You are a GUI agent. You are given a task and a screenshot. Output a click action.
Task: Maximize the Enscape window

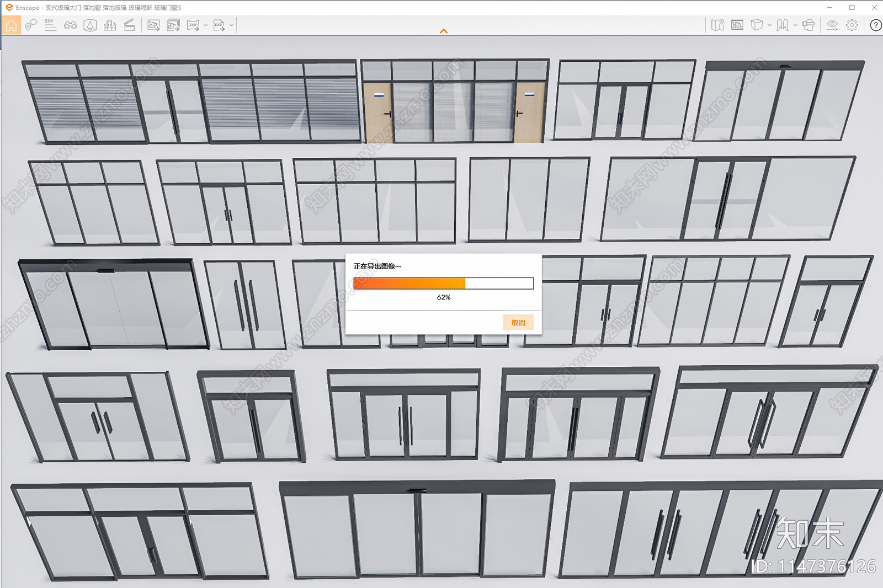(852, 8)
